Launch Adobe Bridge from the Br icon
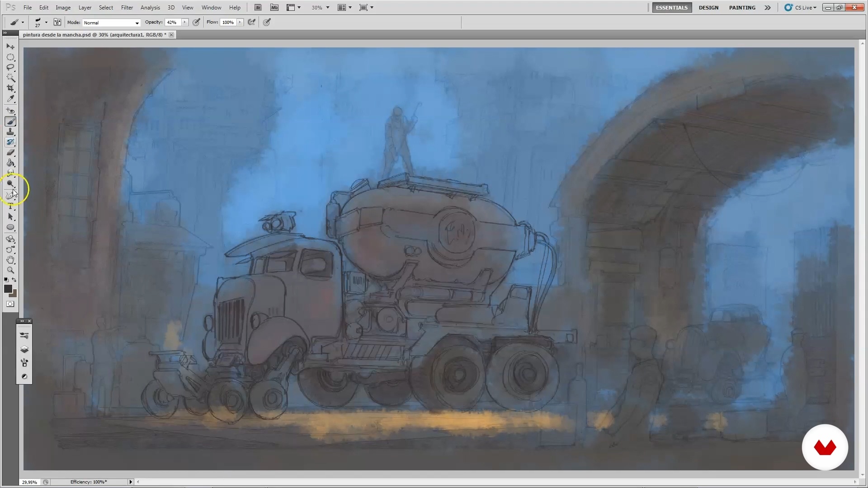 click(x=258, y=8)
